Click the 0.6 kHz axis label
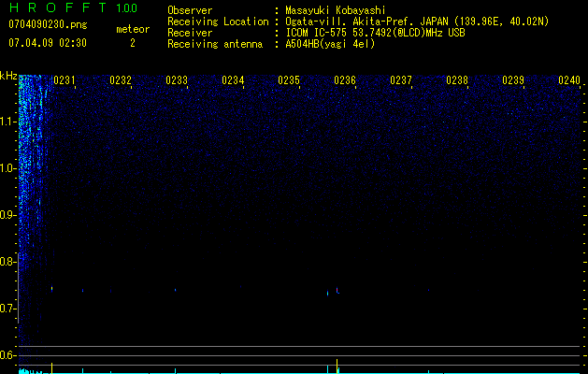This screenshot has height=374, width=588. (7, 355)
